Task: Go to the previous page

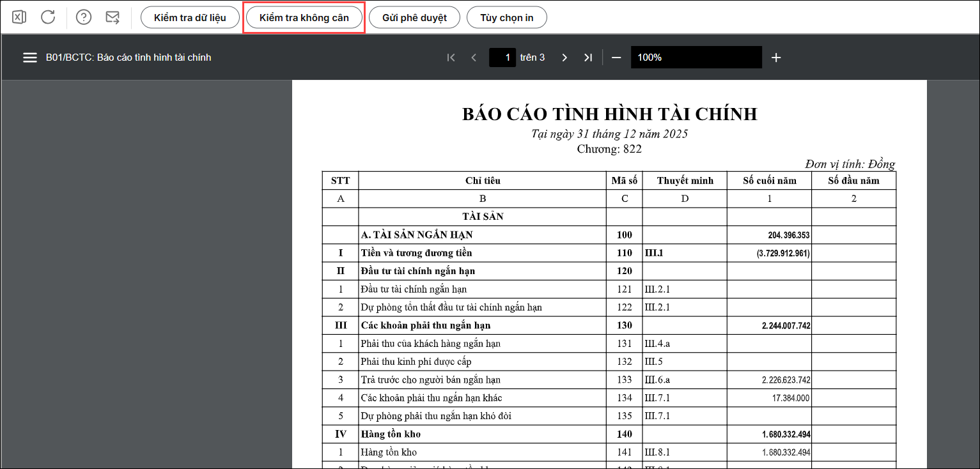Action: 474,58
